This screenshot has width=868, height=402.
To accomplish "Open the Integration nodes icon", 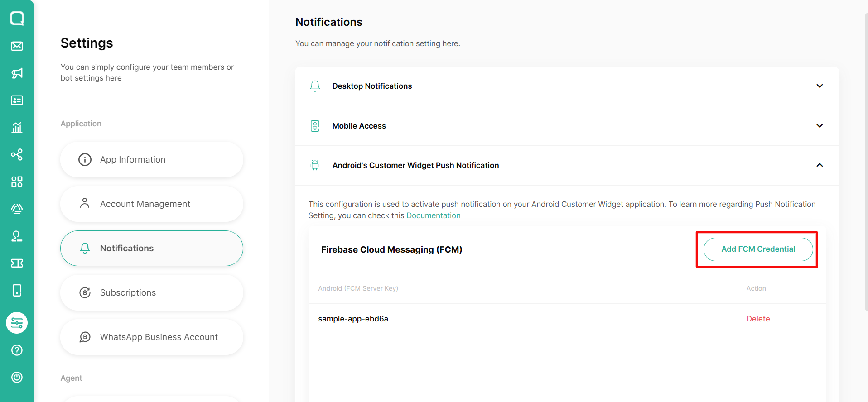I will pyautogui.click(x=17, y=155).
